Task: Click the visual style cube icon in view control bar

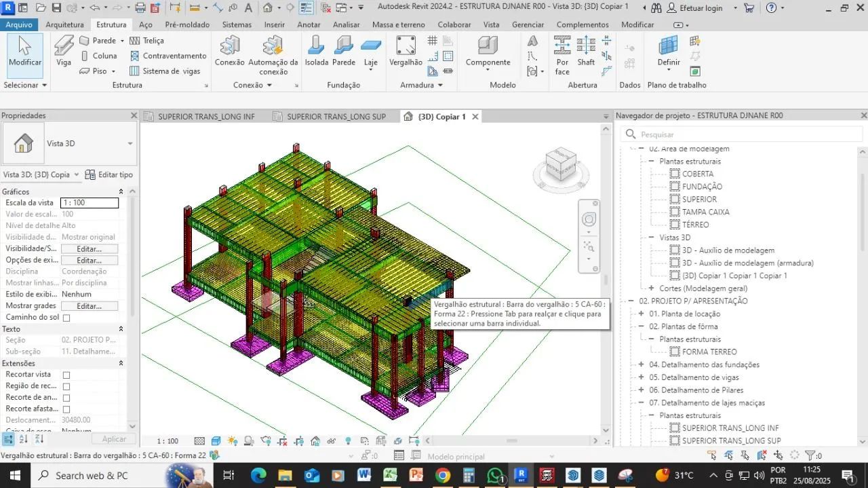Action: [x=216, y=441]
